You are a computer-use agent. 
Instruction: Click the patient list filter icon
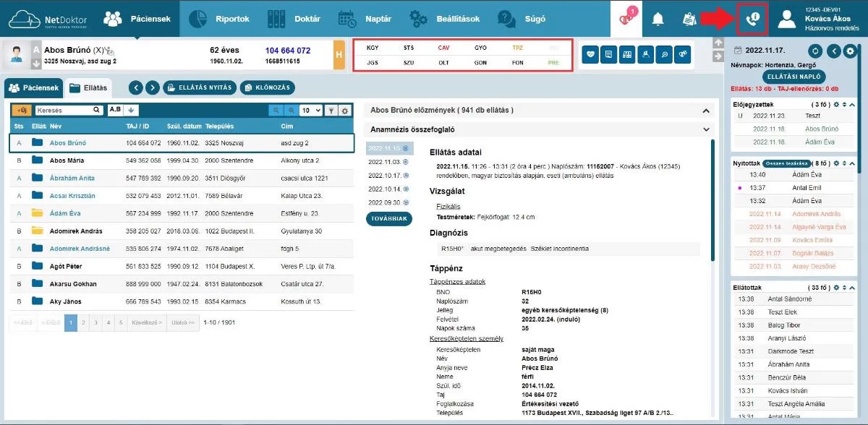331,111
